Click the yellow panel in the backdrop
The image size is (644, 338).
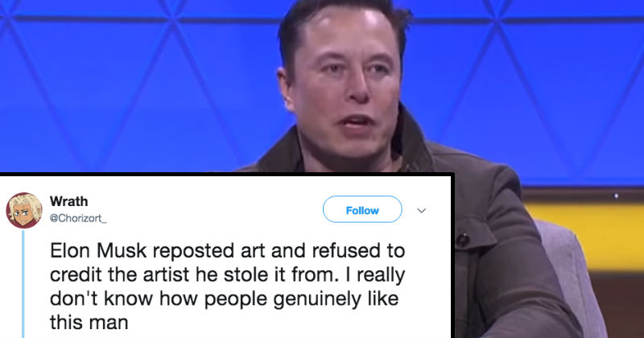(588, 234)
